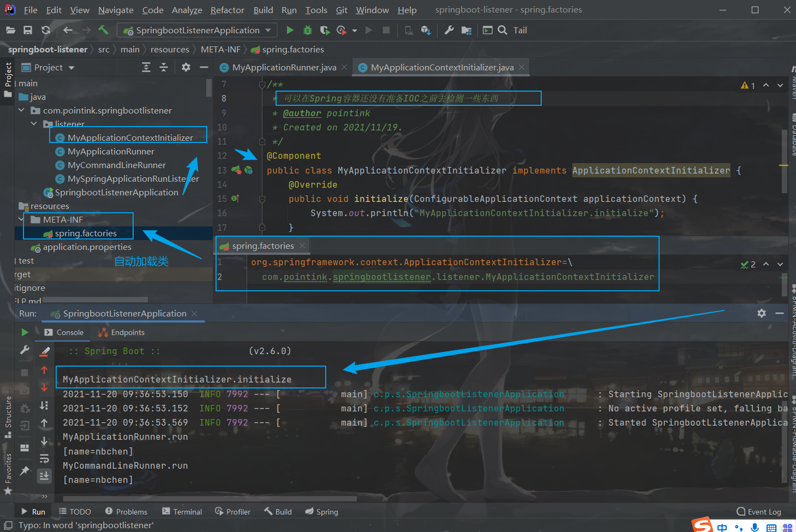The image size is (796, 532).
Task: Toggle the tool window quick access icon in status bar
Action: coord(8,525)
